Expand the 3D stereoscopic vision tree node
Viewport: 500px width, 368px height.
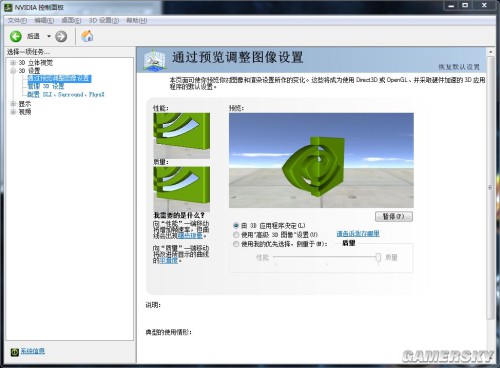pyautogui.click(x=13, y=62)
